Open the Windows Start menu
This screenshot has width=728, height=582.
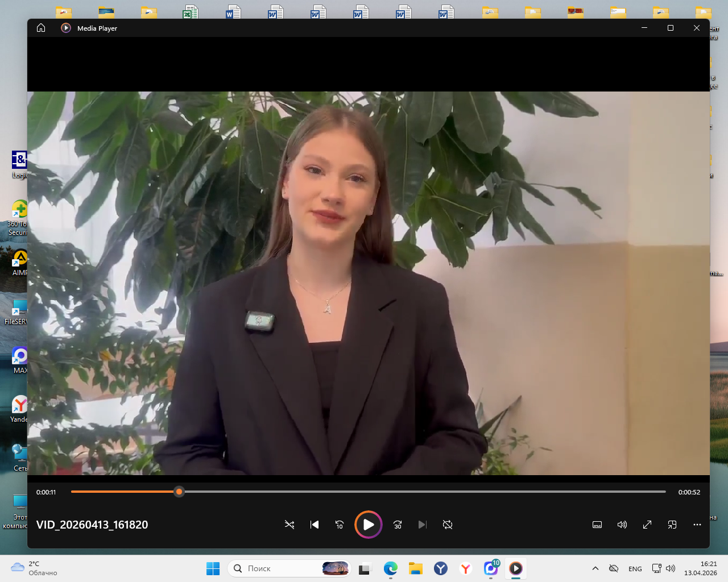[213, 568]
